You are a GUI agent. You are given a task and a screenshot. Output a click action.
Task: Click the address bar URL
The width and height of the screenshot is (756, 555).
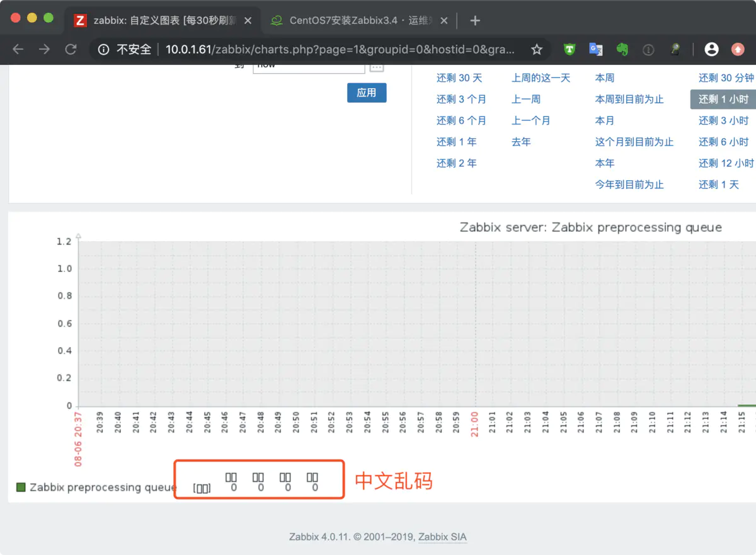coord(340,49)
